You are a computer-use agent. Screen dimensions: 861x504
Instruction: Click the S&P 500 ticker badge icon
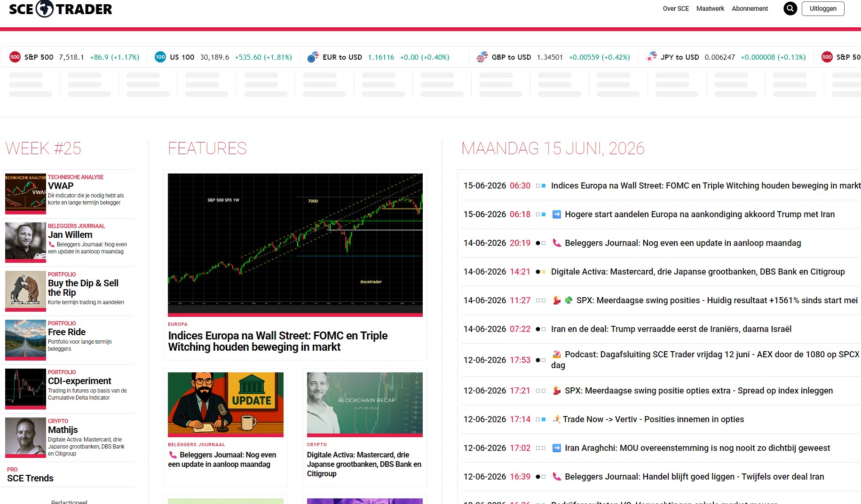[x=15, y=57]
